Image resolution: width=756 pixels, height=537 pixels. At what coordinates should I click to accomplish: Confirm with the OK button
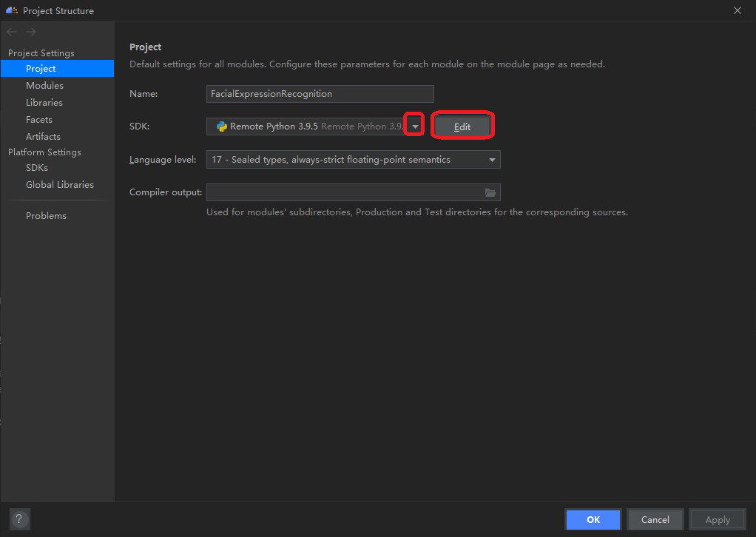(x=593, y=520)
